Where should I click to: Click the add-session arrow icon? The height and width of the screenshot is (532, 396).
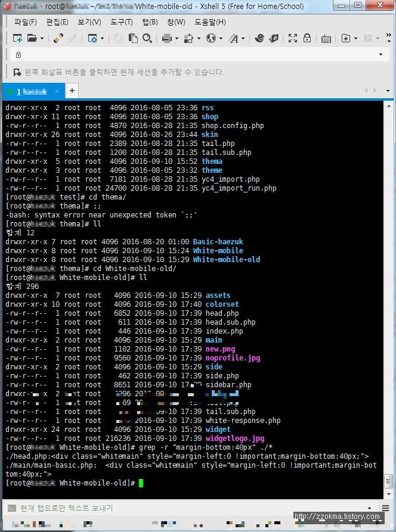click(x=17, y=72)
